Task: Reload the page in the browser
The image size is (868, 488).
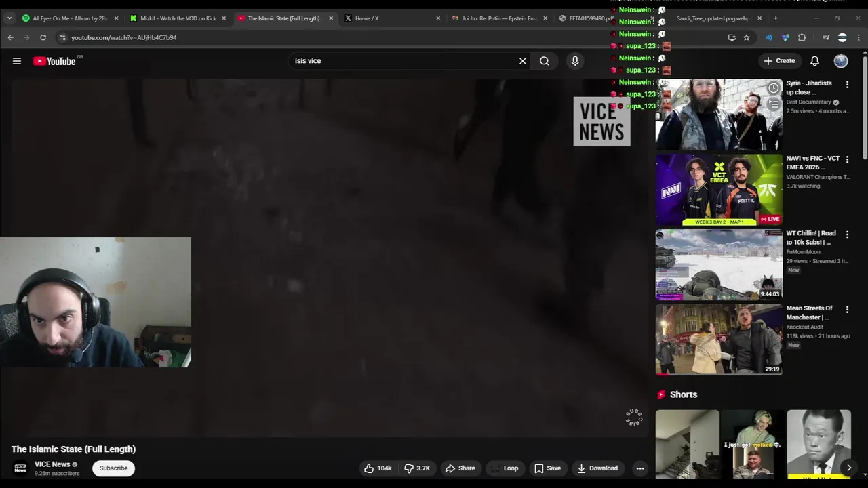Action: point(43,37)
